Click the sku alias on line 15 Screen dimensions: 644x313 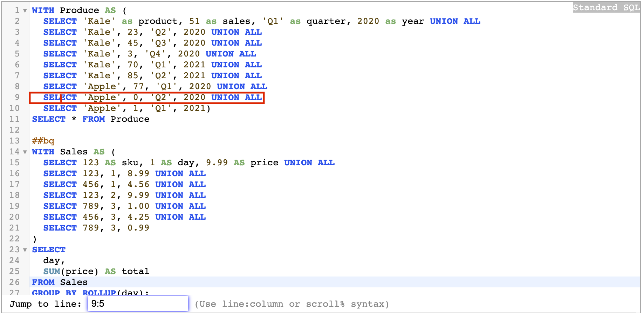(x=130, y=163)
